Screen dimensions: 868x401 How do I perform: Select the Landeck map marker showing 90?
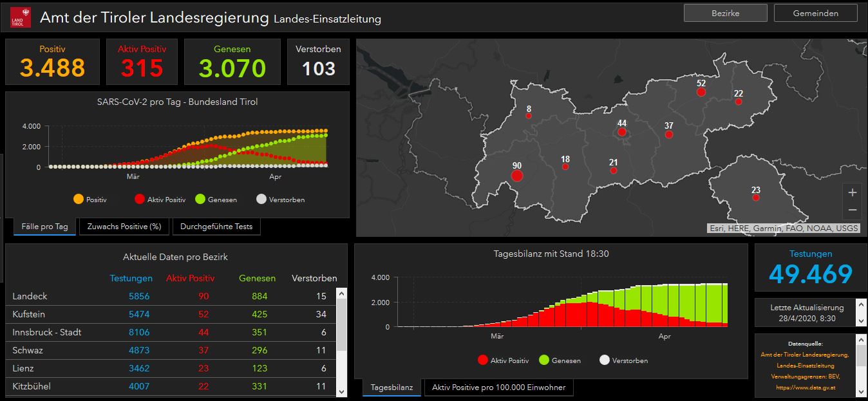tap(517, 176)
